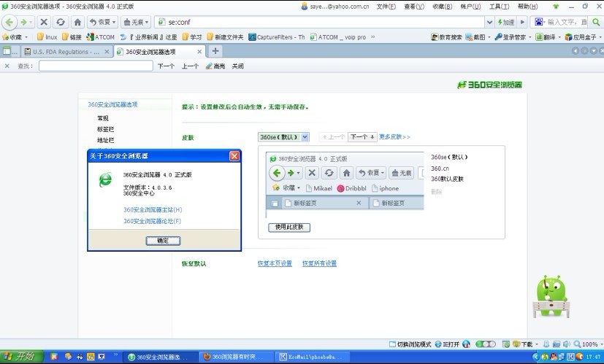Open the 360安全浏览器主站(H) link
The width and height of the screenshot is (604, 364).
tap(153, 209)
